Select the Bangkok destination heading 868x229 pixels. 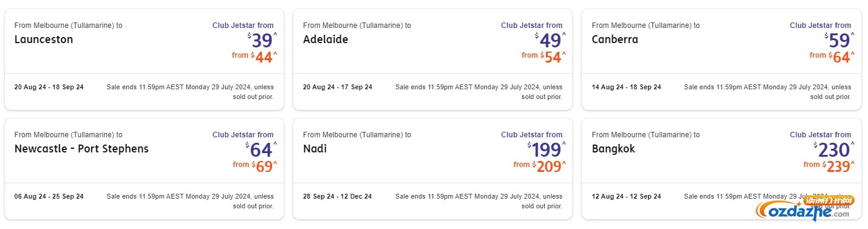tap(613, 149)
